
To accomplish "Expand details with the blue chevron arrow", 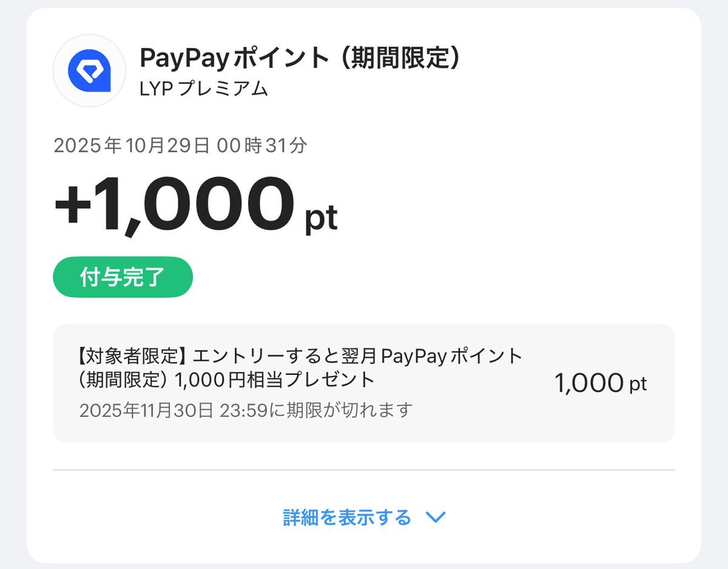I will pyautogui.click(x=436, y=517).
